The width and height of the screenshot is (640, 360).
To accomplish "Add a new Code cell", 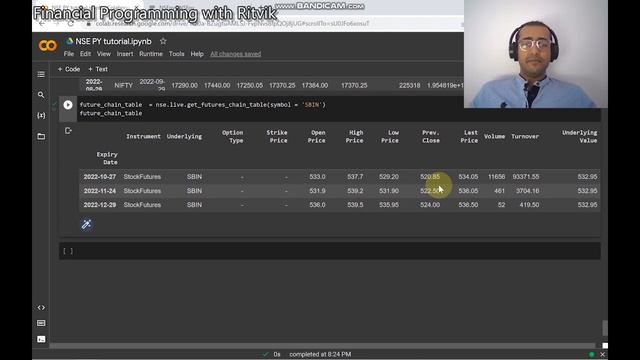I will tap(69, 69).
